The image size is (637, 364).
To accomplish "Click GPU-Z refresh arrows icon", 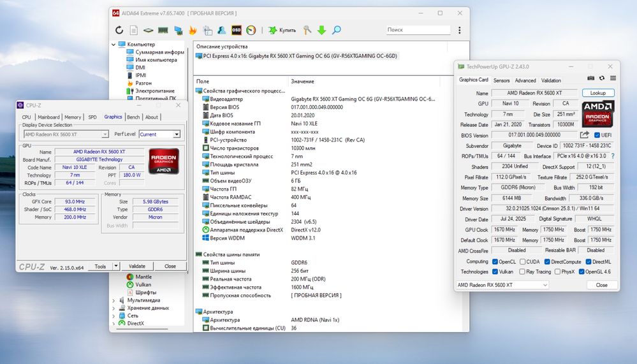I will point(602,78).
